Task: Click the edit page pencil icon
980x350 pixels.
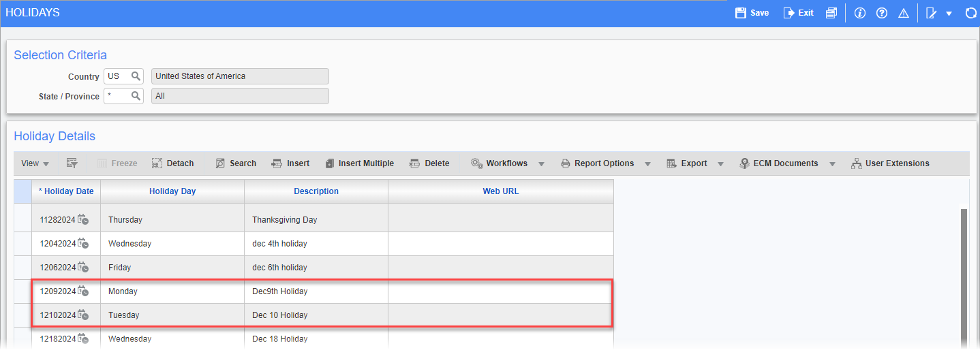Action: click(x=932, y=13)
